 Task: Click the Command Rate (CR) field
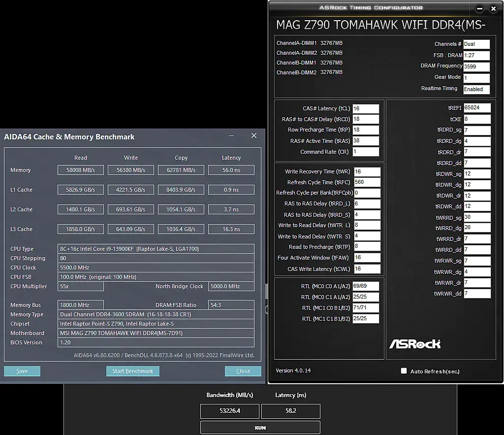point(366,152)
